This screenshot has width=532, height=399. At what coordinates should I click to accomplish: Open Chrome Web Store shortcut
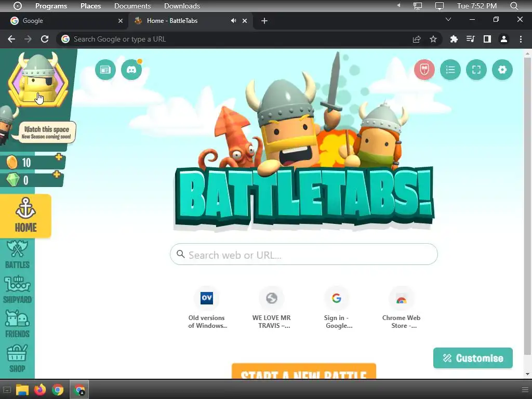pos(401,308)
